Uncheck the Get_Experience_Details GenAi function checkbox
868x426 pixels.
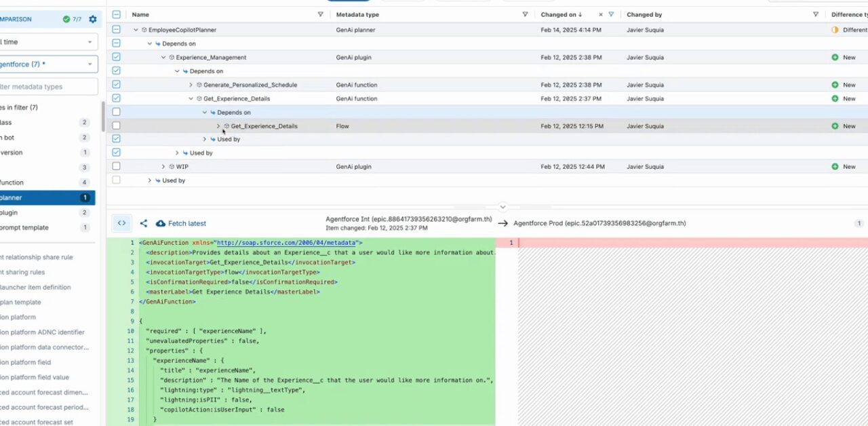117,98
